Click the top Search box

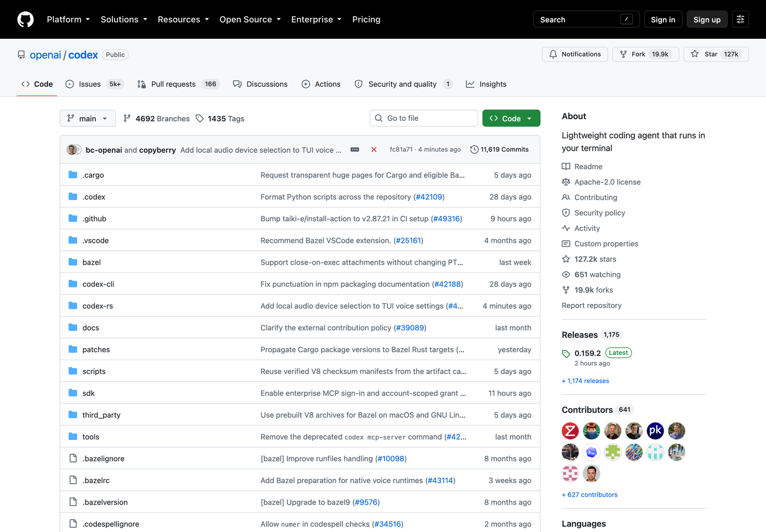click(586, 20)
